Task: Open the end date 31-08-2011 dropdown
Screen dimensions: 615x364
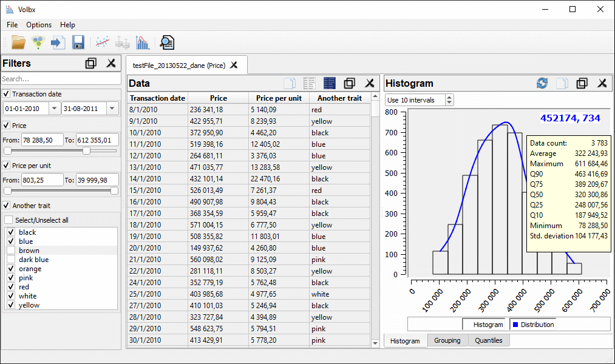Action: tap(112, 109)
